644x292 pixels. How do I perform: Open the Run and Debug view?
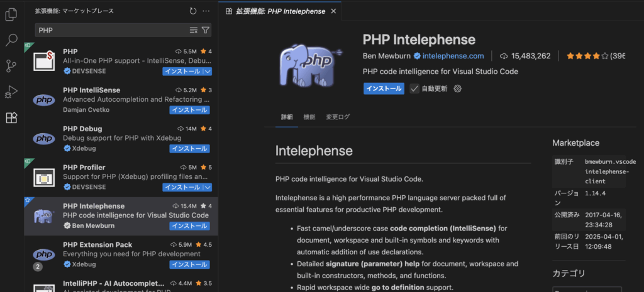point(11,92)
